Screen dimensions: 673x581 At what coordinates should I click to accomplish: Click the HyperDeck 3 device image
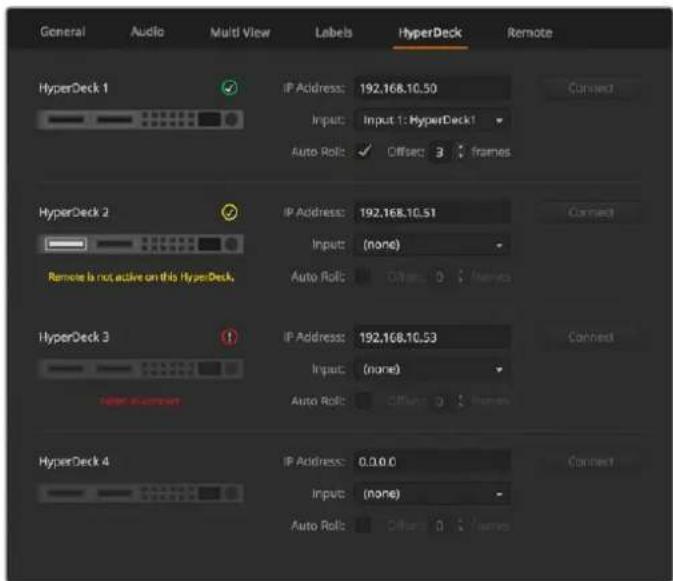pyautogui.click(x=141, y=369)
